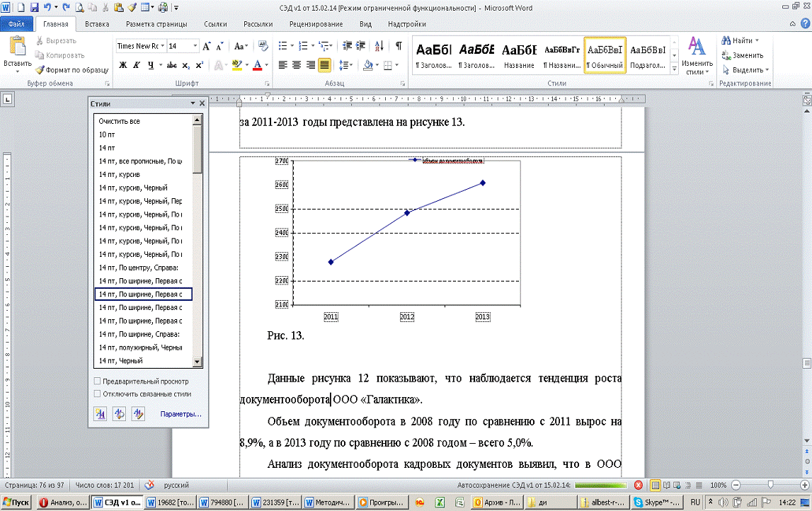The width and height of the screenshot is (812, 511).
Task: Click the Format Painter (Формат по образцу)
Action: tap(72, 70)
